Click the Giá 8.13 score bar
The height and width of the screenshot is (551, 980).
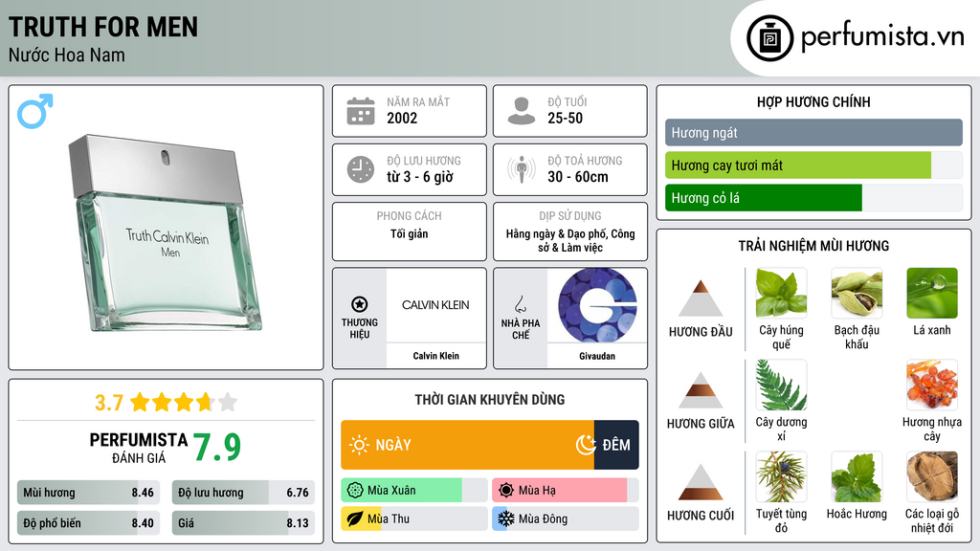[x=243, y=523]
